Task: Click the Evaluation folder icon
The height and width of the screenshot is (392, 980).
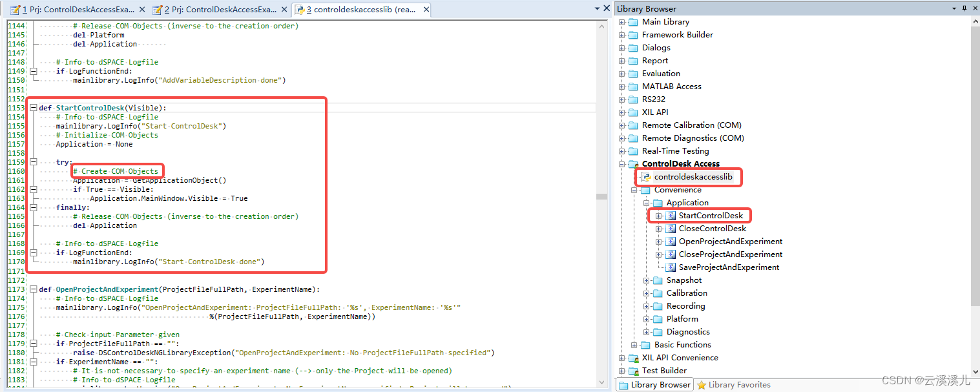Action: (x=634, y=74)
